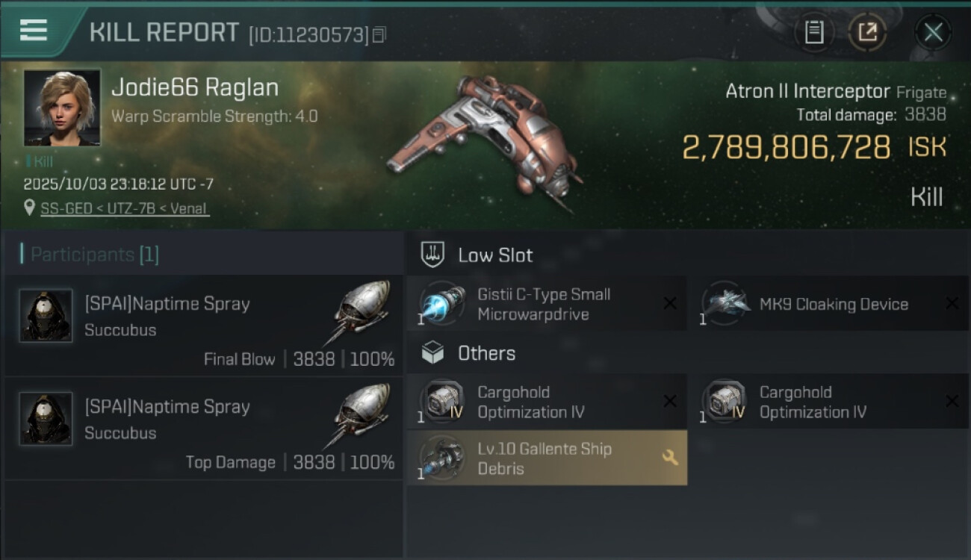
Task: Close the kill report window
Action: [933, 32]
